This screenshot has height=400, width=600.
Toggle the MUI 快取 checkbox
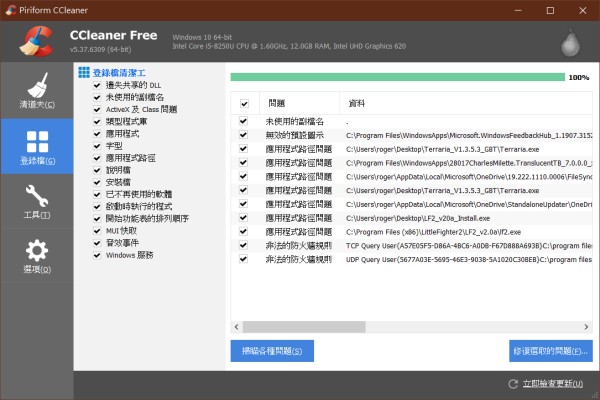[97, 231]
